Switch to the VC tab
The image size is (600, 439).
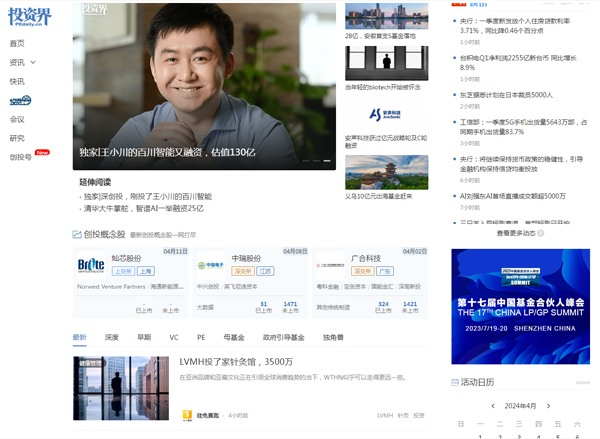pyautogui.click(x=174, y=337)
